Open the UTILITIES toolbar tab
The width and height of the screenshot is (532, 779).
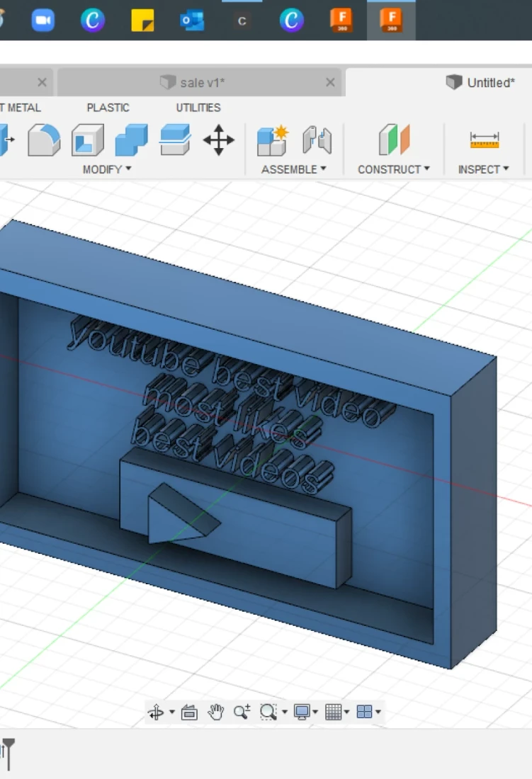tap(198, 108)
